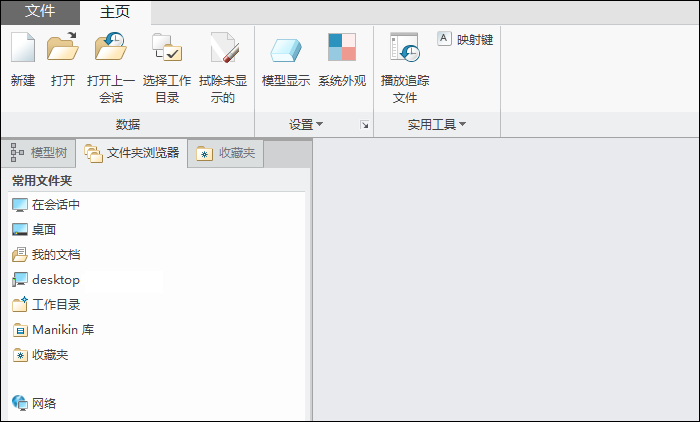This screenshot has height=422, width=700.
Task: Open the 桌面 folder entry
Action: pos(34,230)
